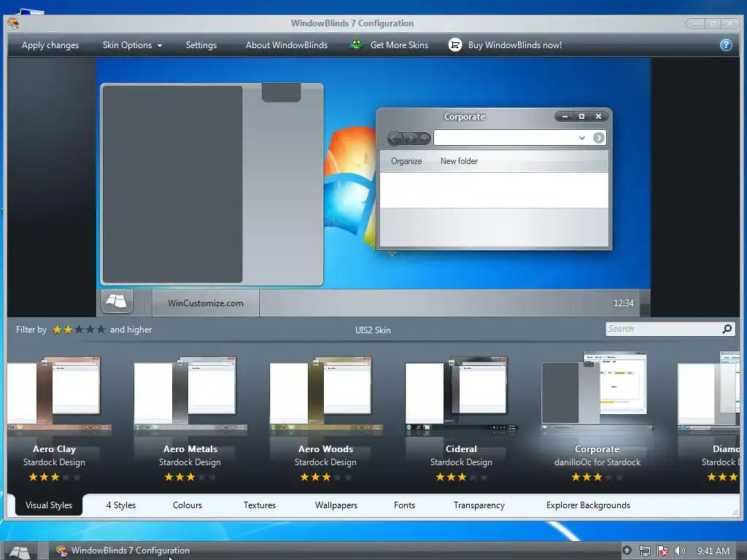Click the volume speaker icon in system tray
Image resolution: width=747 pixels, height=560 pixels.
(680, 551)
